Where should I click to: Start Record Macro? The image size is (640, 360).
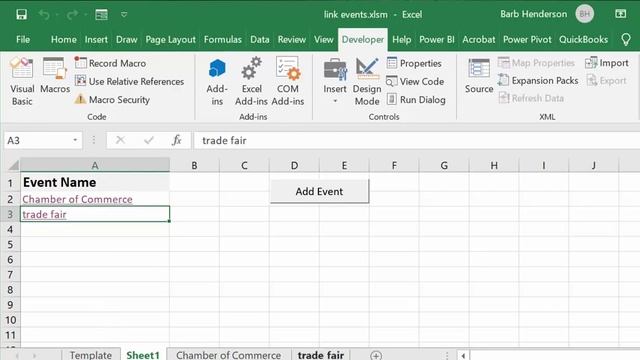click(110, 63)
